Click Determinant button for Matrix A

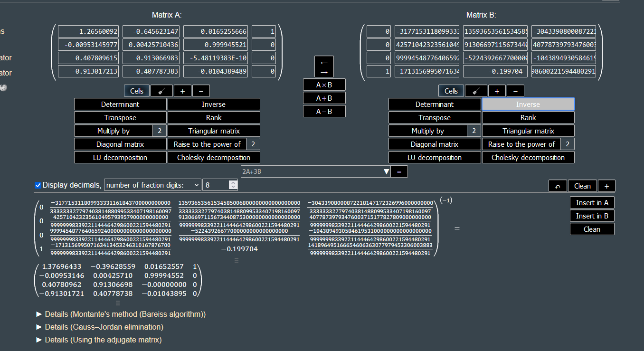point(120,104)
